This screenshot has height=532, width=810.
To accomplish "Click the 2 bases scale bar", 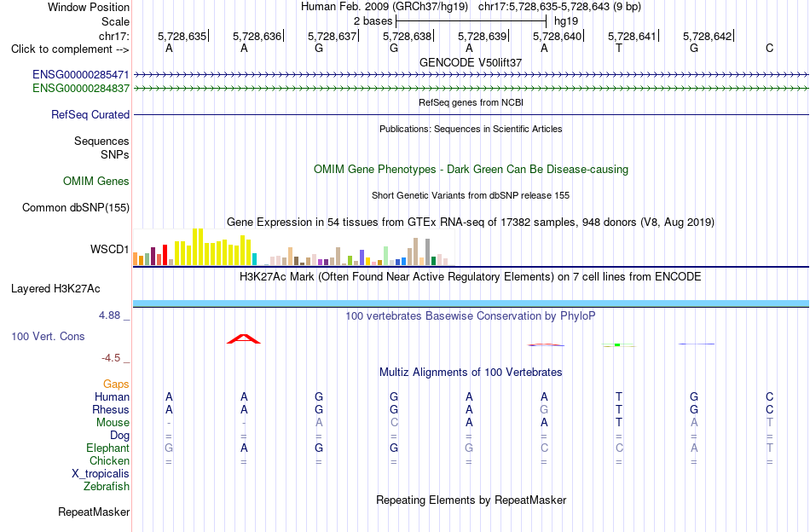I will click(471, 21).
